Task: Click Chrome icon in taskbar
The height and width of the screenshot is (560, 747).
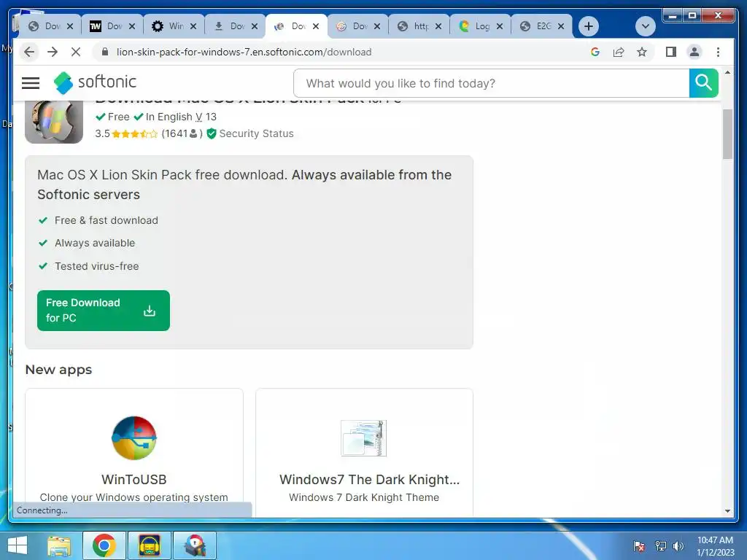Action: click(104, 545)
